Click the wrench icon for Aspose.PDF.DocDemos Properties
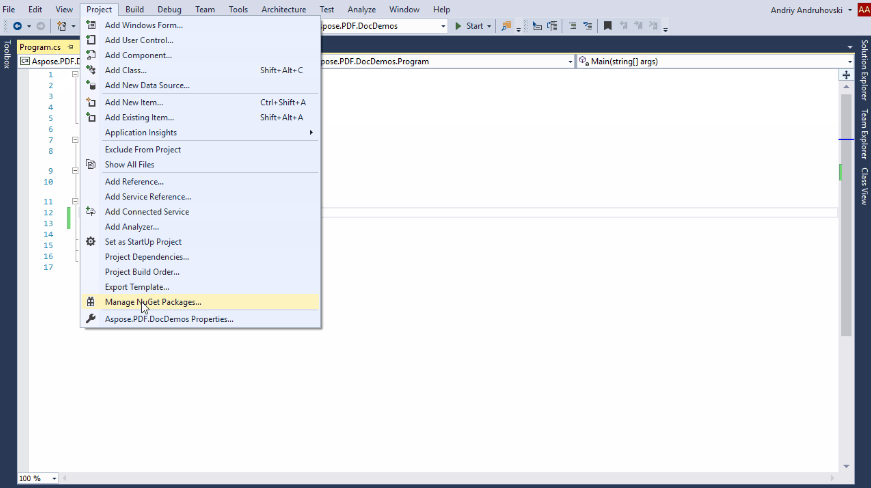The height and width of the screenshot is (488, 871). coord(91,319)
